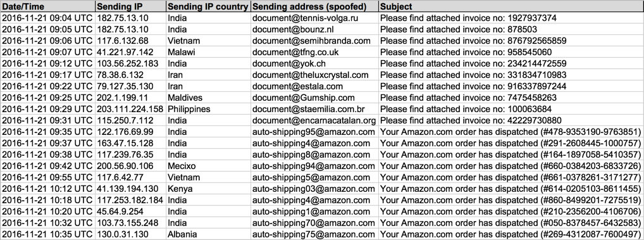
Task: Click invoice no 878503 subject cell
Action: pos(511,30)
